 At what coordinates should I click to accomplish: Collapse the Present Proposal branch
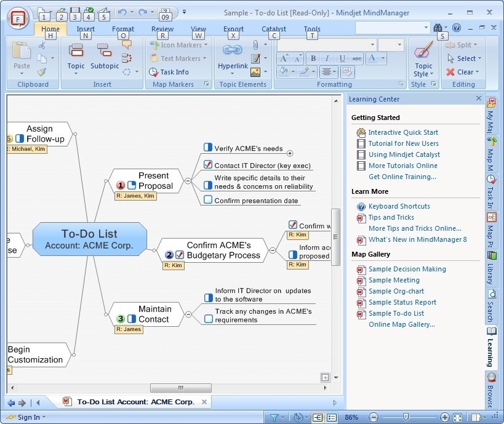pyautogui.click(x=188, y=181)
